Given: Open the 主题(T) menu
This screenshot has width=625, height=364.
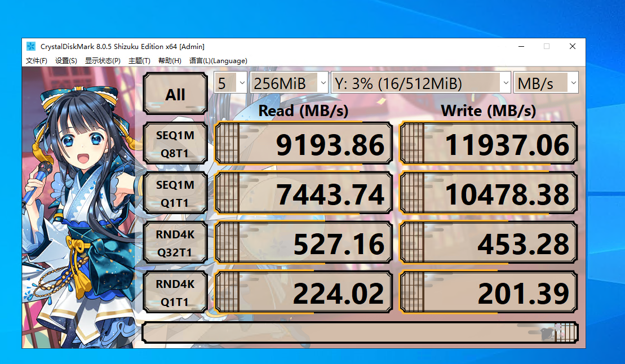Looking at the screenshot, I should [x=139, y=61].
